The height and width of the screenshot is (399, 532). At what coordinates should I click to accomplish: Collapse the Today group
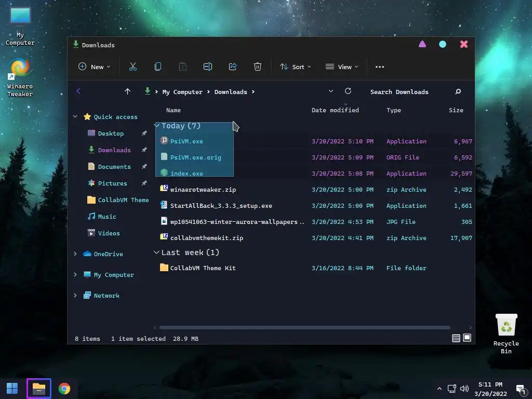(x=157, y=126)
